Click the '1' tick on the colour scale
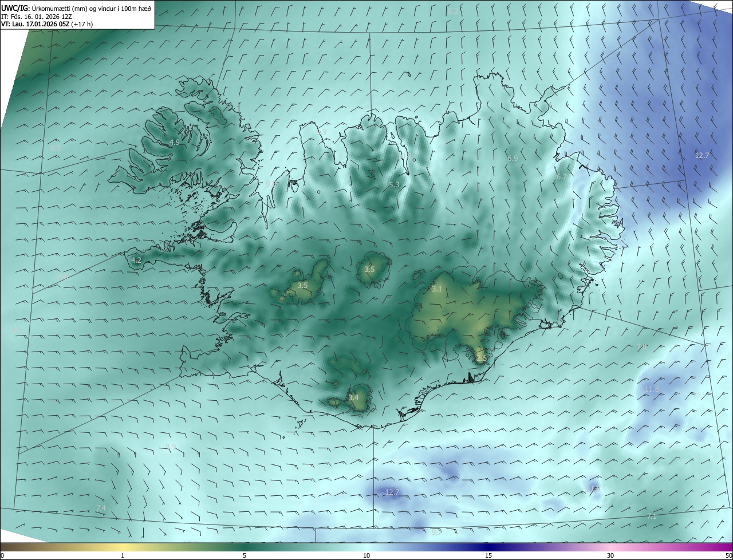Image resolution: width=733 pixels, height=560 pixels. click(x=123, y=556)
